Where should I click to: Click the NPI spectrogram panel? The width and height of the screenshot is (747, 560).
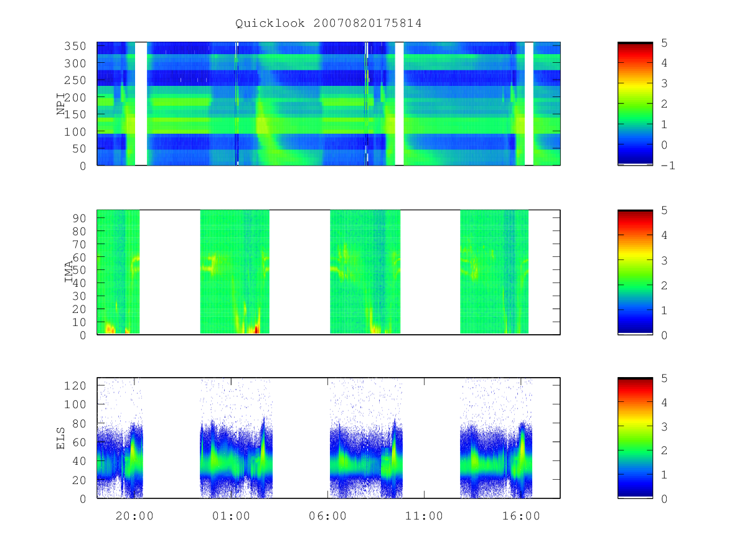[x=329, y=104]
